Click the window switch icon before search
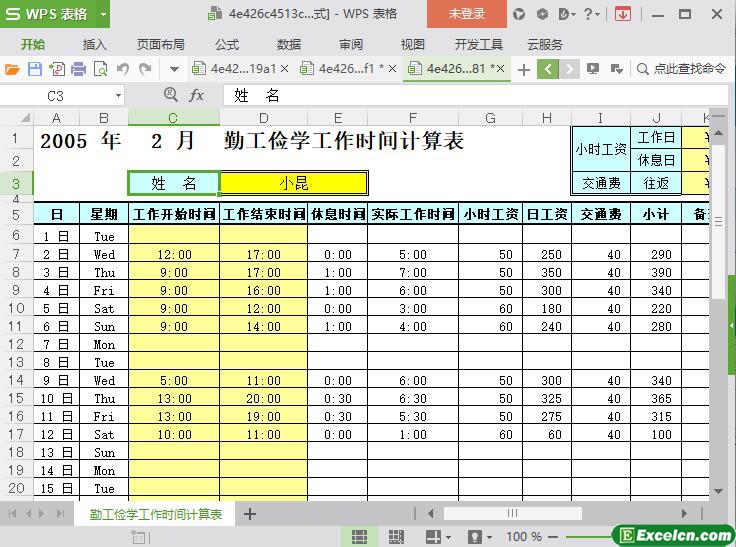Image resolution: width=736 pixels, height=547 pixels. click(616, 69)
